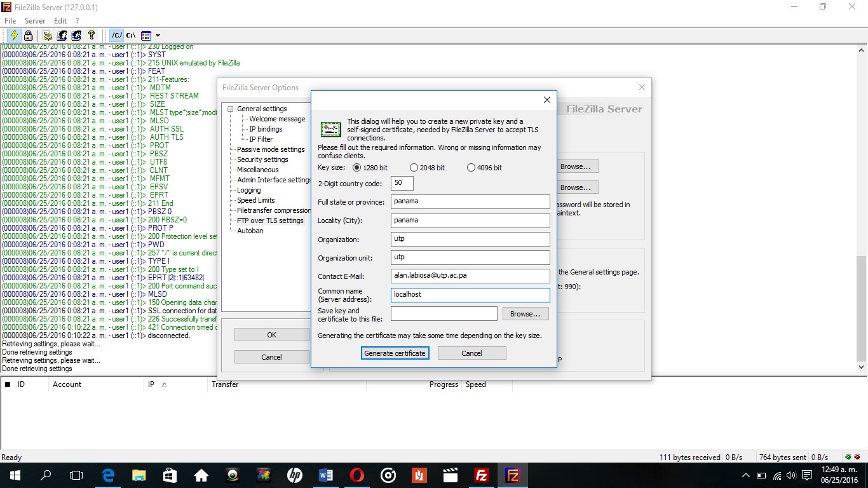Toggle the /C/ path display icon
Screen dimensions: 868x488
click(x=117, y=35)
